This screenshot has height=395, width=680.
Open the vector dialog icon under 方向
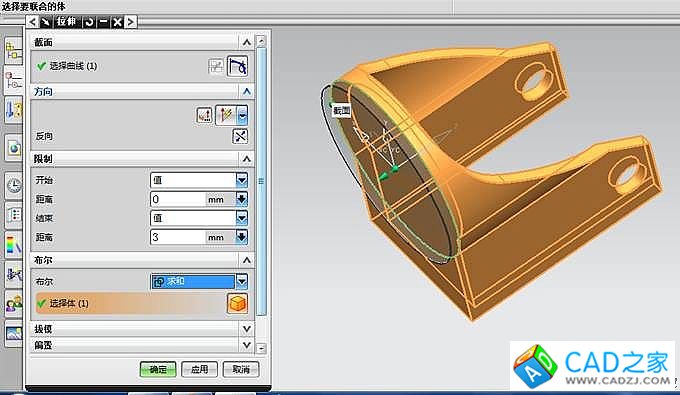tap(204, 115)
